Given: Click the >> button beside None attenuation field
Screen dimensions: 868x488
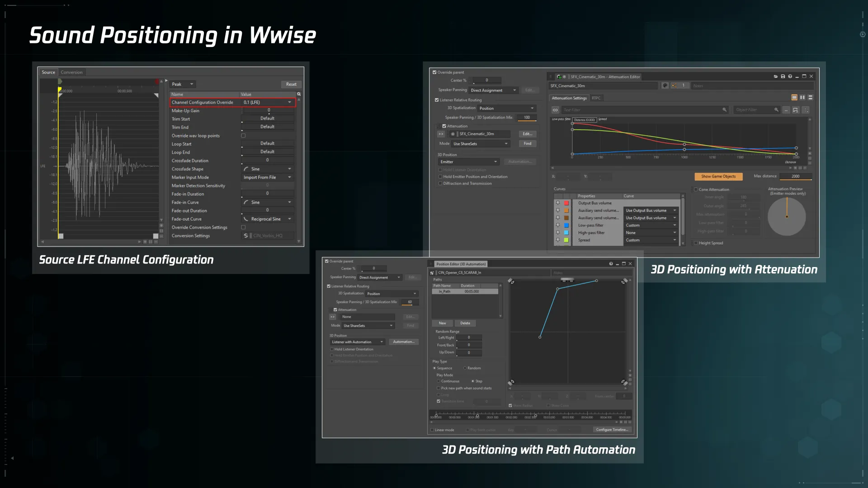Looking at the screenshot, I should coord(332,317).
